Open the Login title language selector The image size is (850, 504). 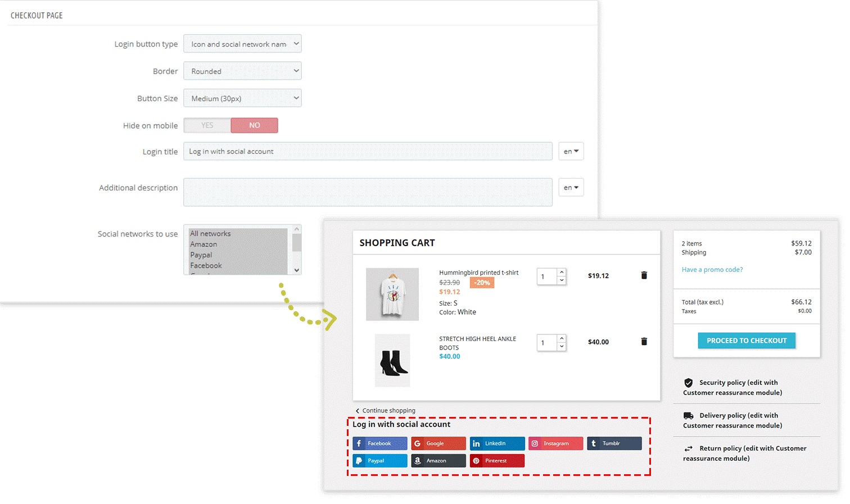click(x=571, y=152)
